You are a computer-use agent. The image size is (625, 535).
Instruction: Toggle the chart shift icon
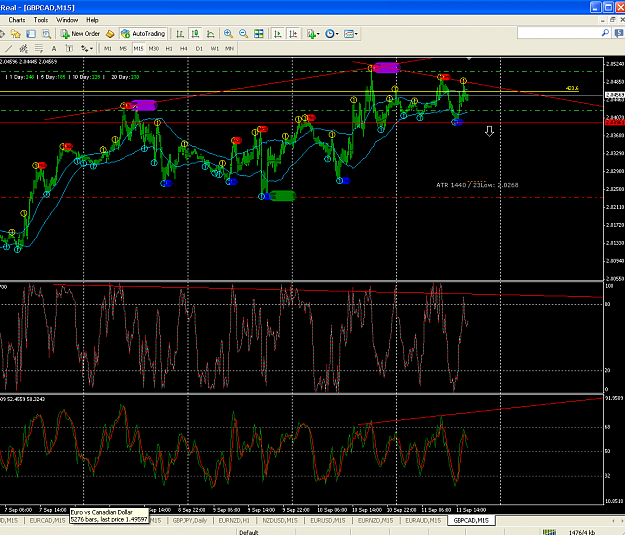coord(293,34)
